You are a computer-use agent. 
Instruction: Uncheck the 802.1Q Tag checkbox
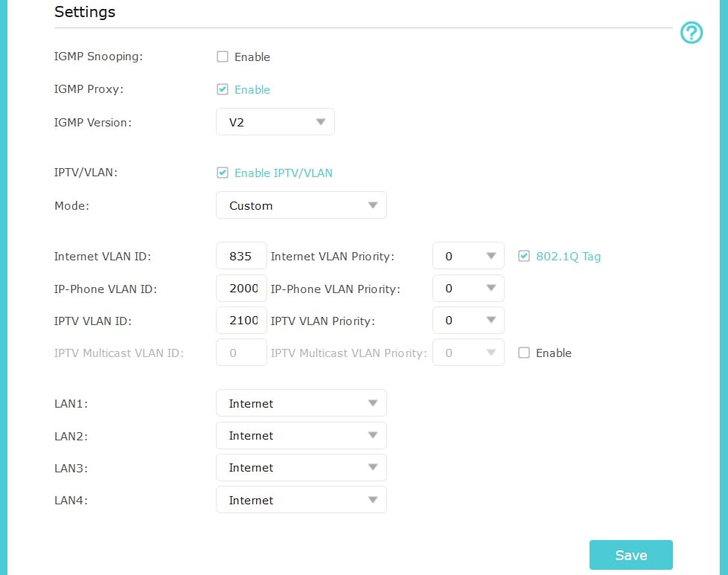click(x=524, y=256)
